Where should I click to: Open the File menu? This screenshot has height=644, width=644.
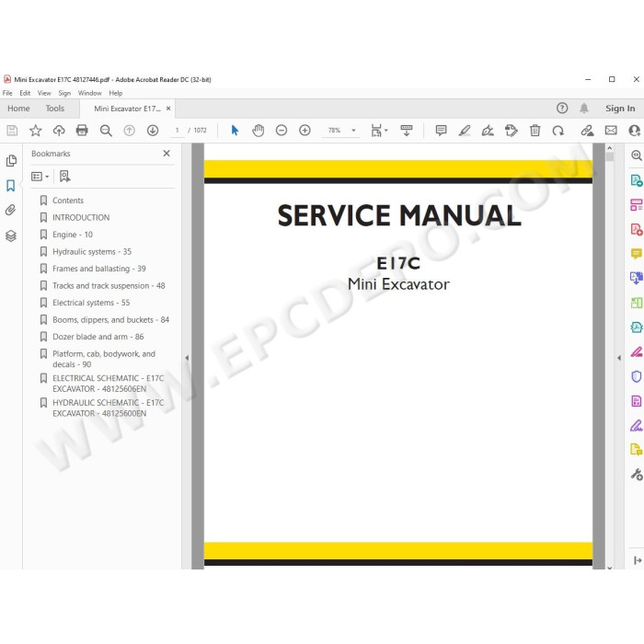(x=7, y=93)
